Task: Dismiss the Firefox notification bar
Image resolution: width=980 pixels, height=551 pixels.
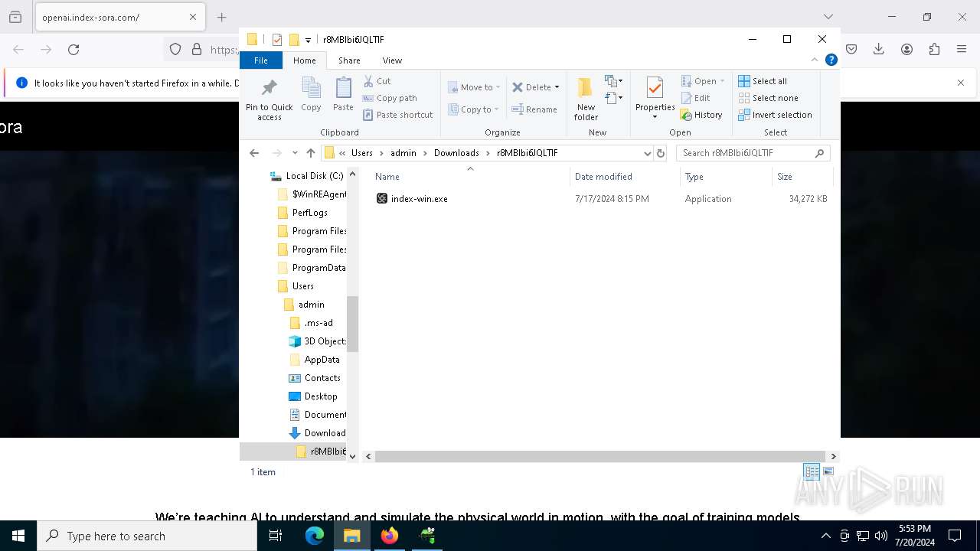Action: [961, 83]
